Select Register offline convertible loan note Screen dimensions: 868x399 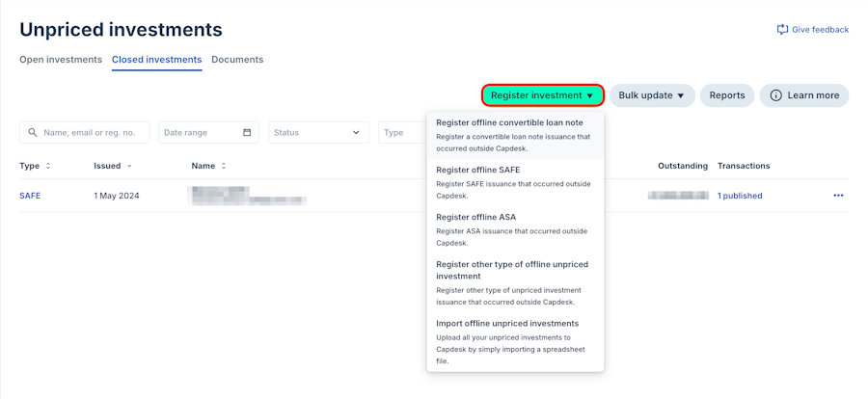pyautogui.click(x=509, y=122)
